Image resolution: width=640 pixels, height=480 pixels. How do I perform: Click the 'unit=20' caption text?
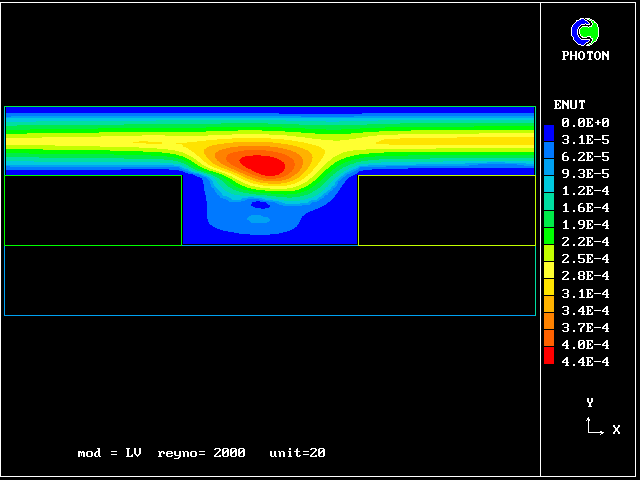pyautogui.click(x=297, y=453)
